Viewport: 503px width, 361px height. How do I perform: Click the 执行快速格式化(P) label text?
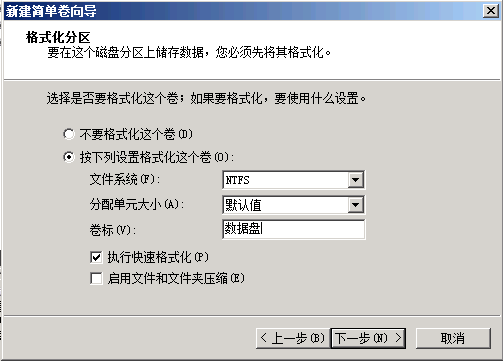point(158,257)
